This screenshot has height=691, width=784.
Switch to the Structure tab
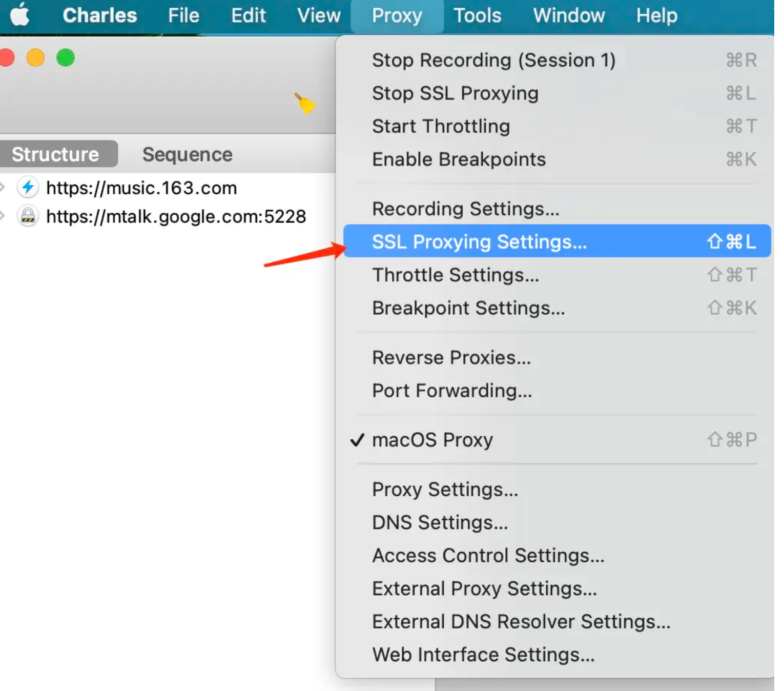[56, 154]
